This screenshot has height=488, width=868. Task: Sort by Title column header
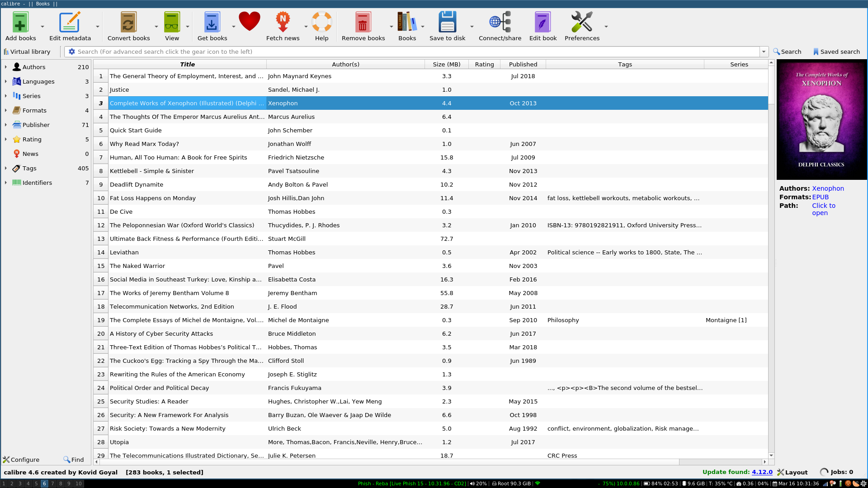tap(187, 64)
